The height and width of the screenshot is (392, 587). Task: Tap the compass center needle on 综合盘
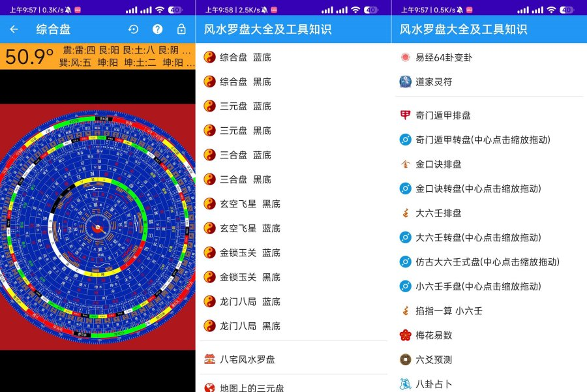pyautogui.click(x=98, y=227)
